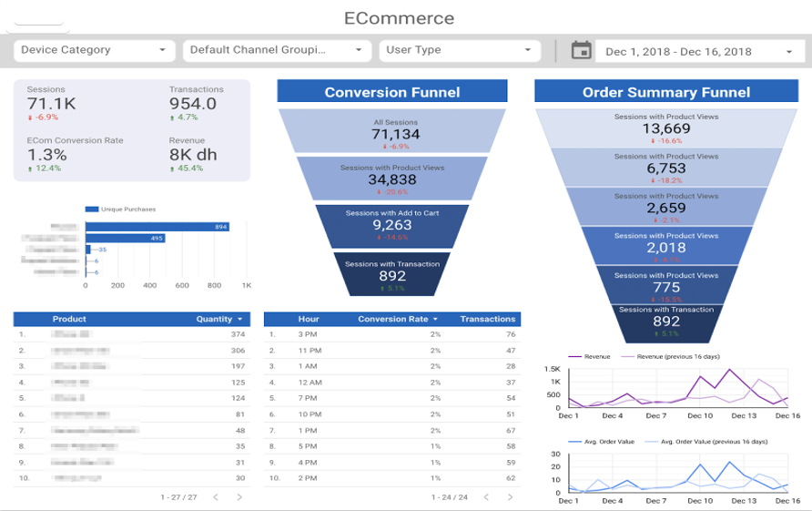This screenshot has height=511, width=812.
Task: Go to previous page of Product table
Action: point(216,497)
